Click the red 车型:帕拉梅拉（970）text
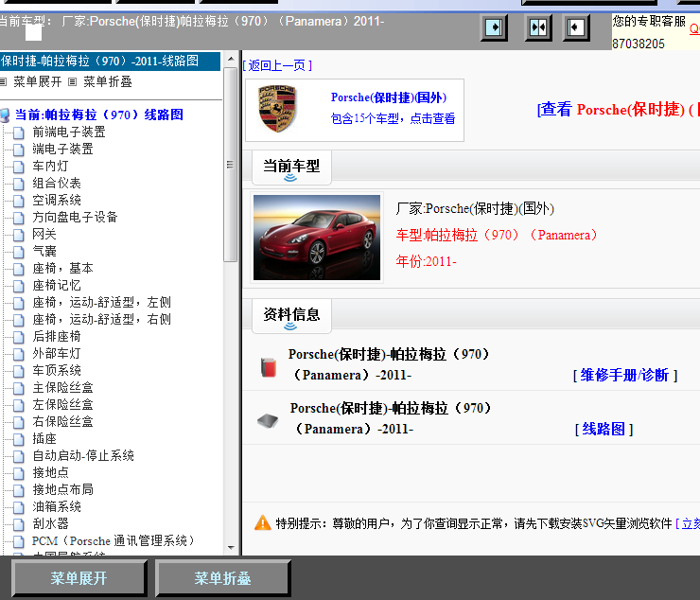This screenshot has width=700, height=600. click(x=497, y=235)
